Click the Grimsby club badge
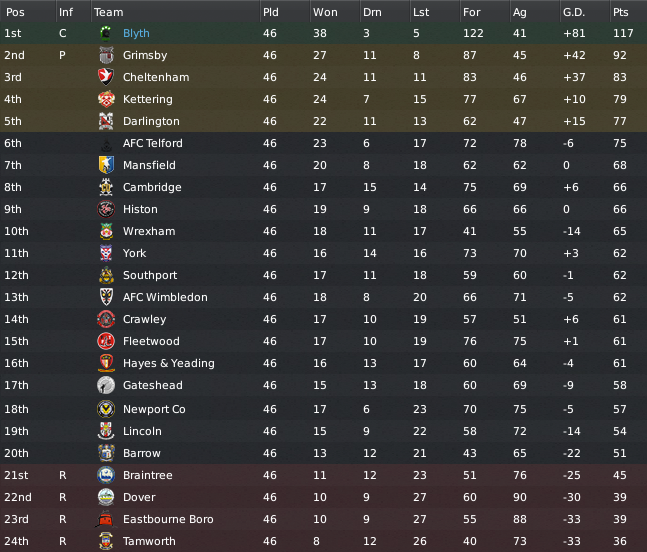The image size is (647, 552). coord(106,55)
